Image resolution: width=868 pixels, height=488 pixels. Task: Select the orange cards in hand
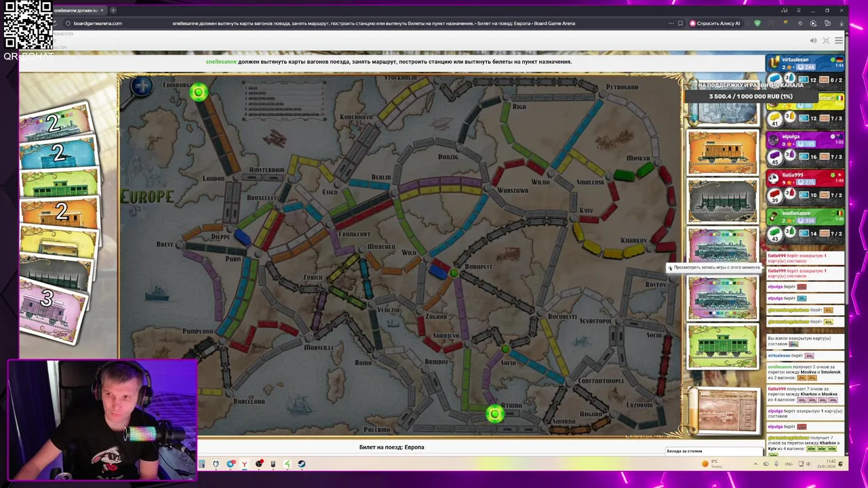60,213
